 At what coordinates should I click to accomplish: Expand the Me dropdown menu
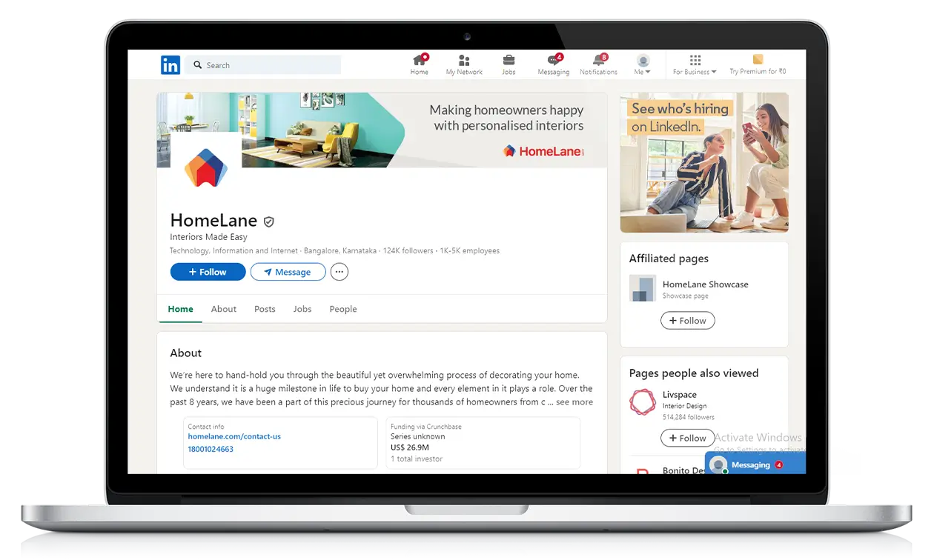click(x=643, y=72)
